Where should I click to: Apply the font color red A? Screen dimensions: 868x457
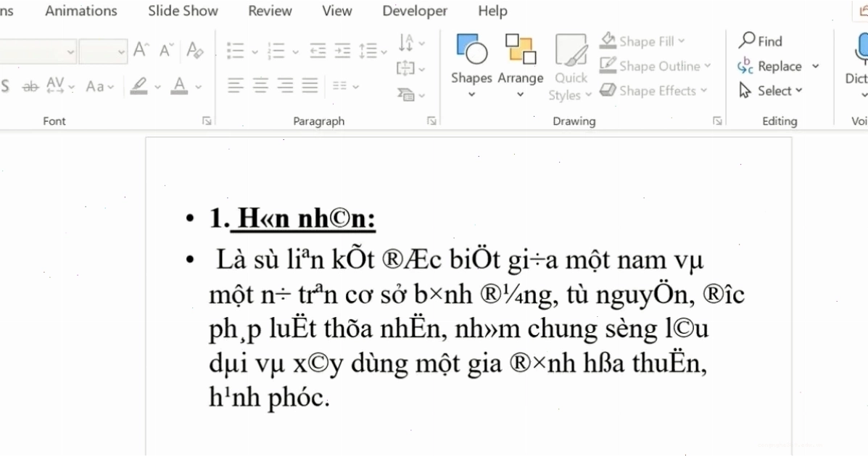tap(179, 86)
